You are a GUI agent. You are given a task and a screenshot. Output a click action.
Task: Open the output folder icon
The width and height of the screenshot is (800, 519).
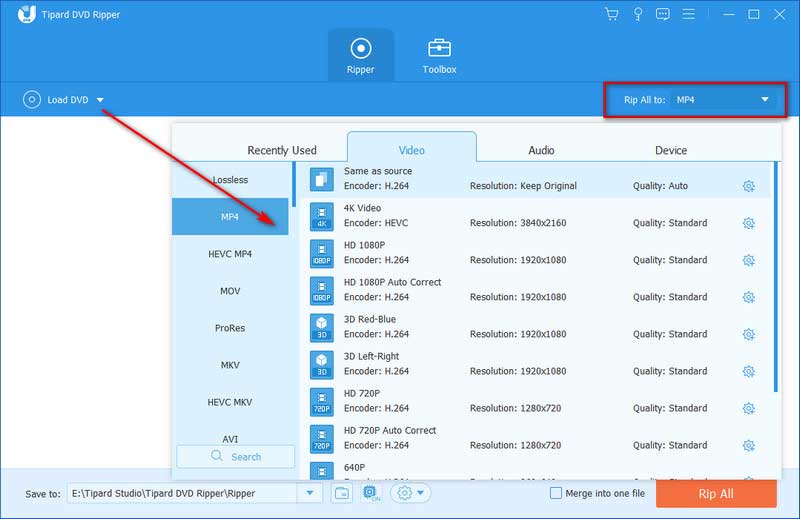pyautogui.click(x=341, y=493)
